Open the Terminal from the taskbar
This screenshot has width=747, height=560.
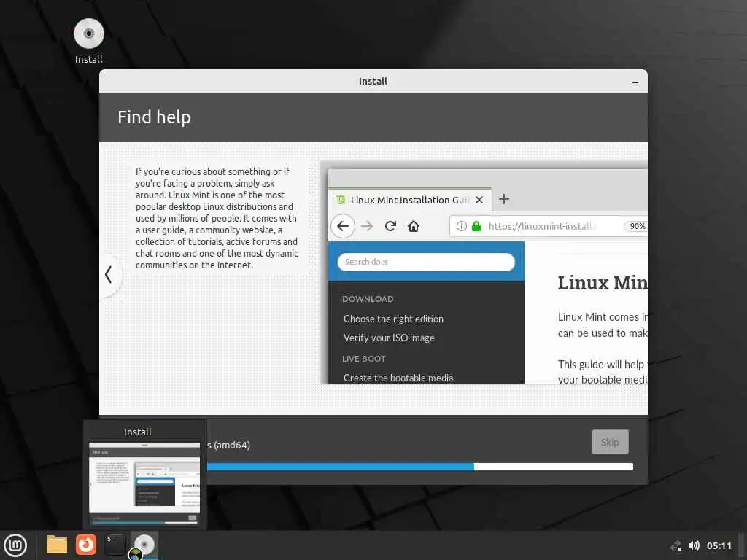(x=115, y=545)
